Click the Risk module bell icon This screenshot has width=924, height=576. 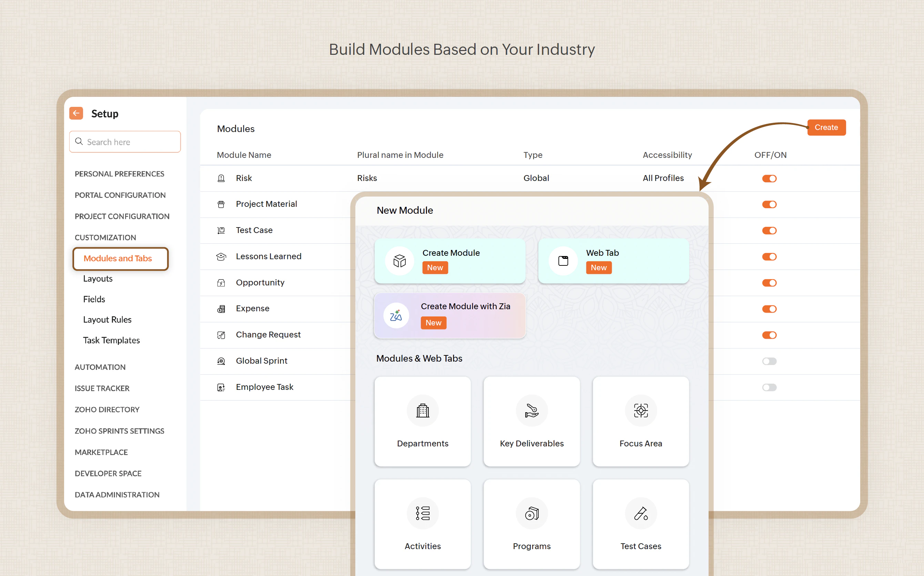[221, 178]
